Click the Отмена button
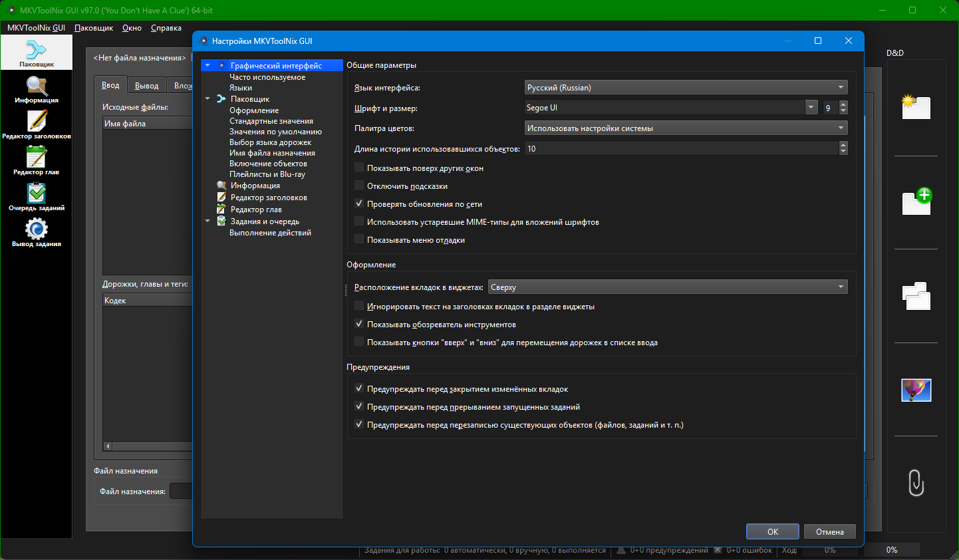 click(829, 531)
